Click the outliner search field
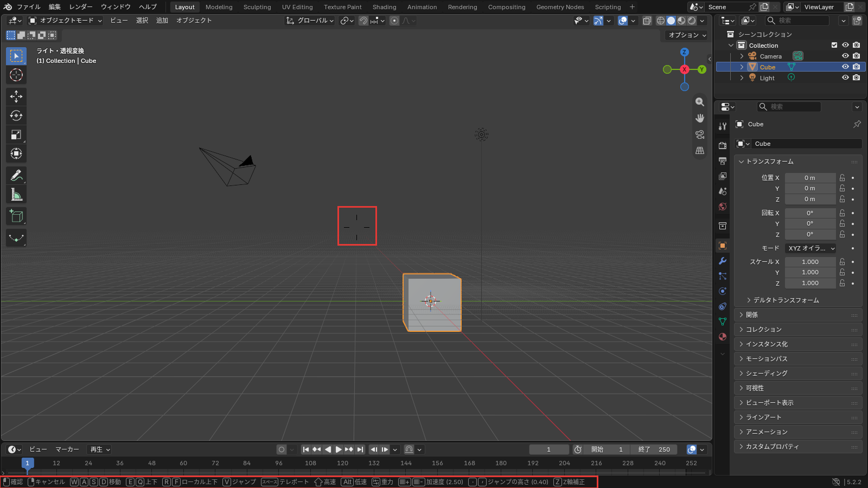The width and height of the screenshot is (868, 488). 797,21
